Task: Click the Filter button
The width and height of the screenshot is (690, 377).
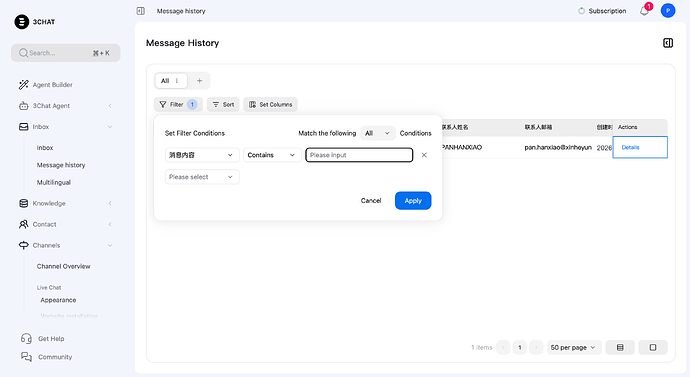Action: coord(178,104)
